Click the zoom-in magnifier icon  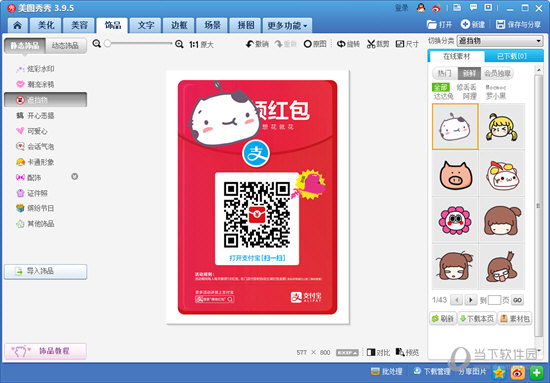(179, 44)
